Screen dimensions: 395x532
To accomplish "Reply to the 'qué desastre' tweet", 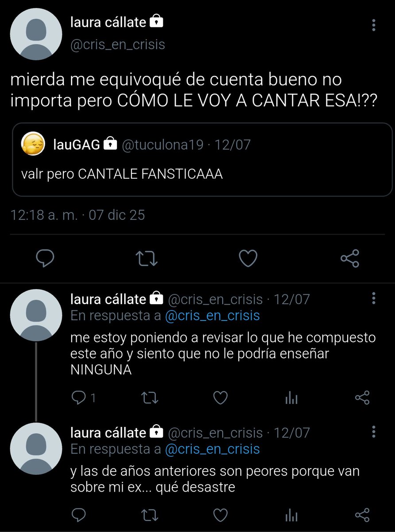I will click(78, 515).
